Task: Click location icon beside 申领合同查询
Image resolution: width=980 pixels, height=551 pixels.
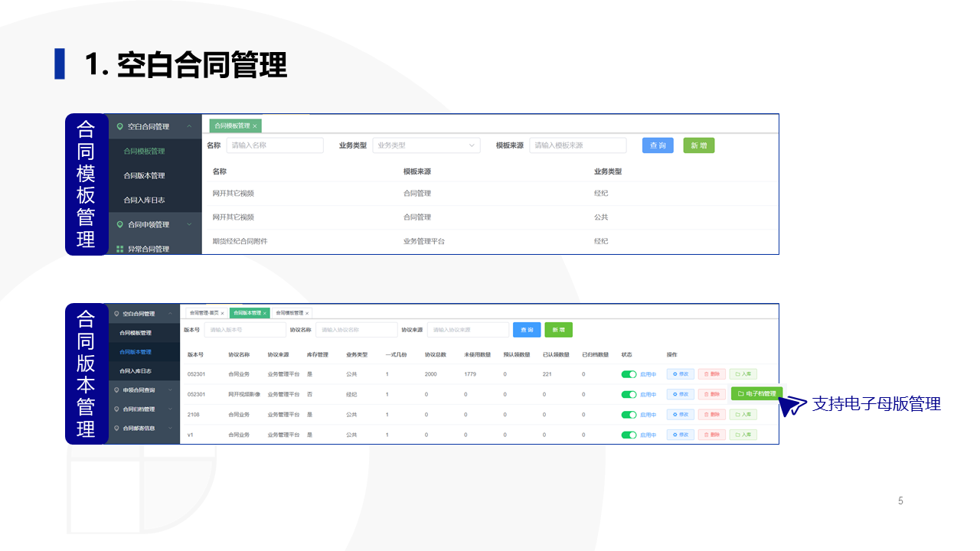Action: (x=116, y=390)
